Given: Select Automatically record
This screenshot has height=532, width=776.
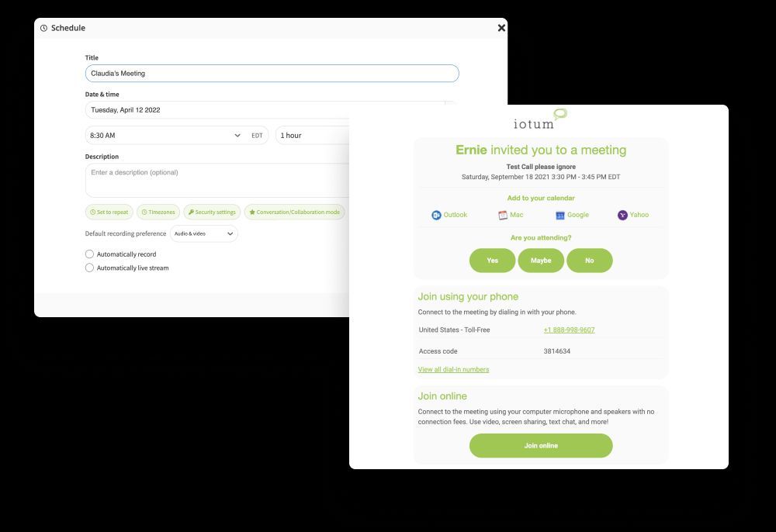Looking at the screenshot, I should [x=89, y=254].
